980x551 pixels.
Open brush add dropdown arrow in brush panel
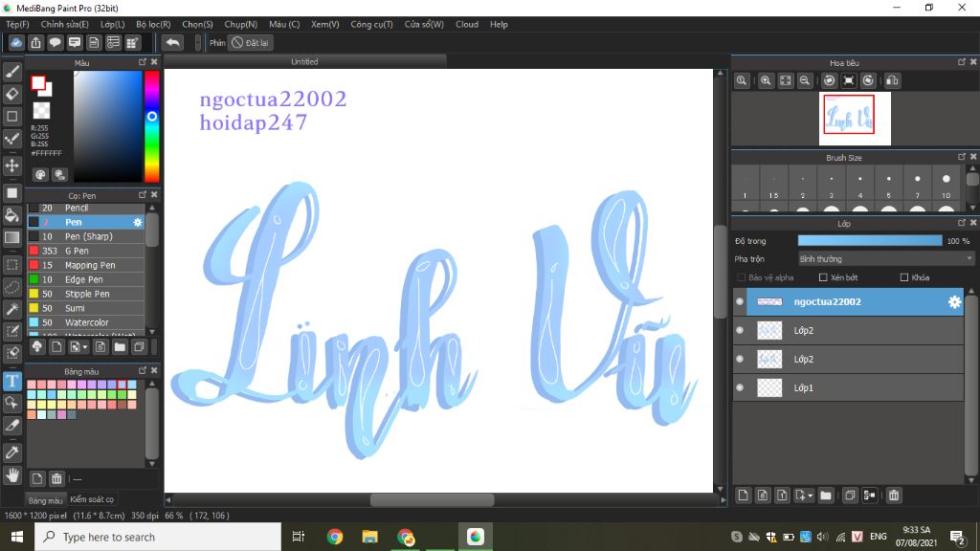(85, 346)
